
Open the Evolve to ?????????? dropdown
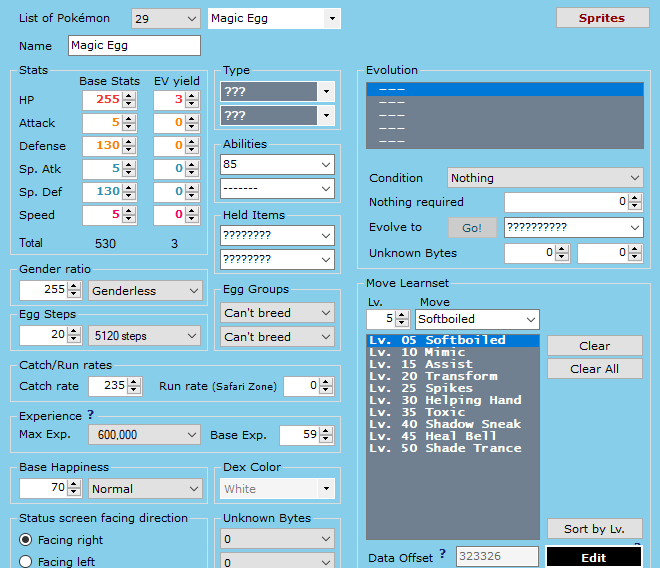click(x=574, y=227)
